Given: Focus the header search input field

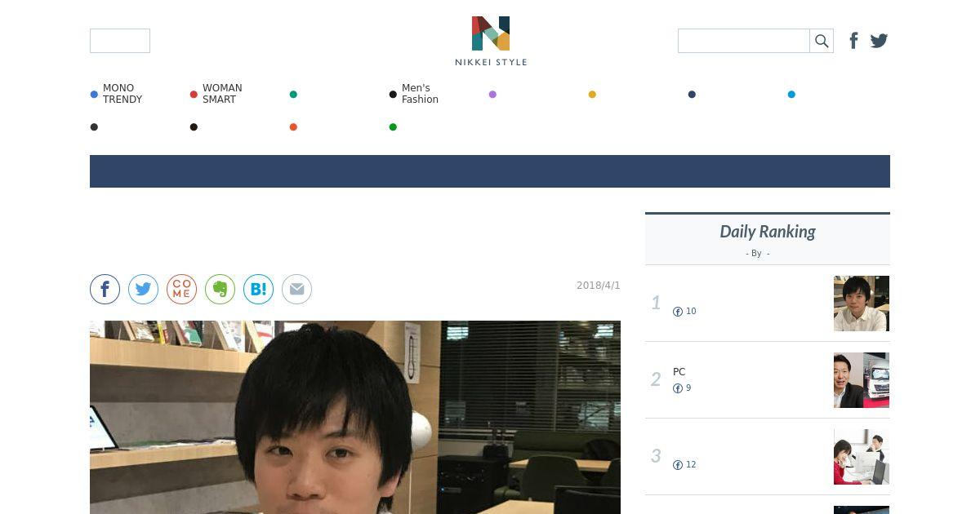Looking at the screenshot, I should [x=744, y=41].
